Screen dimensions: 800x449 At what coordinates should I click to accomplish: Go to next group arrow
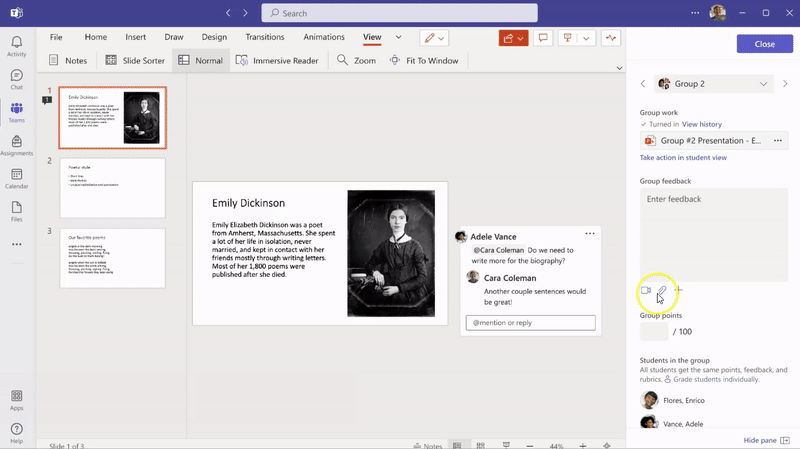pyautogui.click(x=785, y=84)
